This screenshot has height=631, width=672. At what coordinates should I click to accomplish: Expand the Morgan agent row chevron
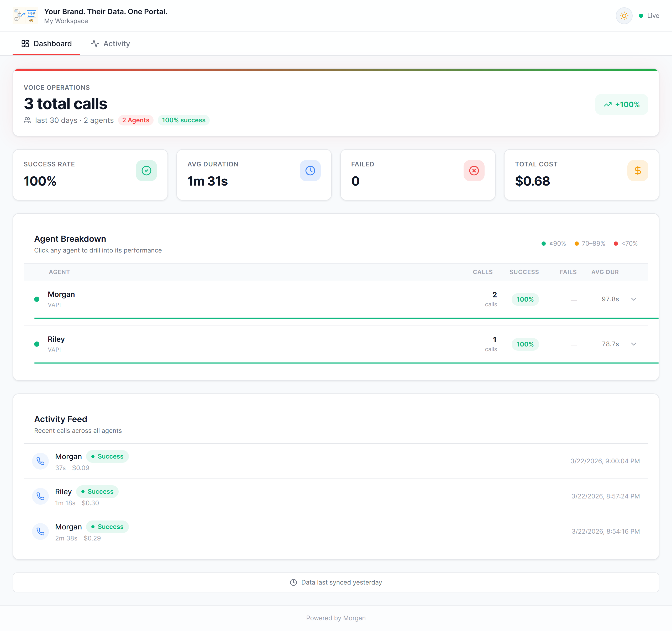633,299
